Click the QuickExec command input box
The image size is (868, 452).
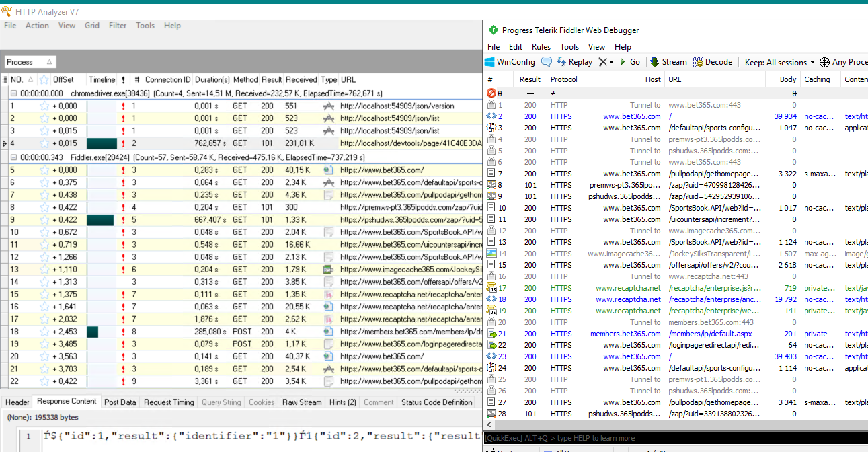coord(672,438)
